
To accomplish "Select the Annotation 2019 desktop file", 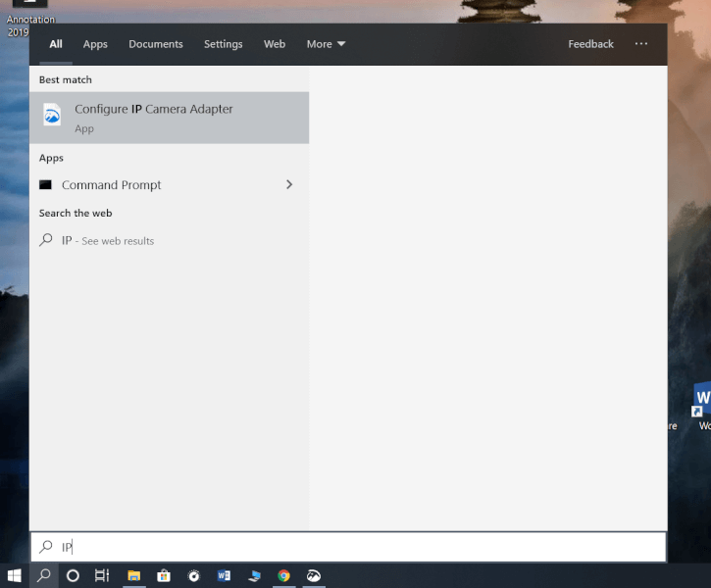I will [x=30, y=19].
